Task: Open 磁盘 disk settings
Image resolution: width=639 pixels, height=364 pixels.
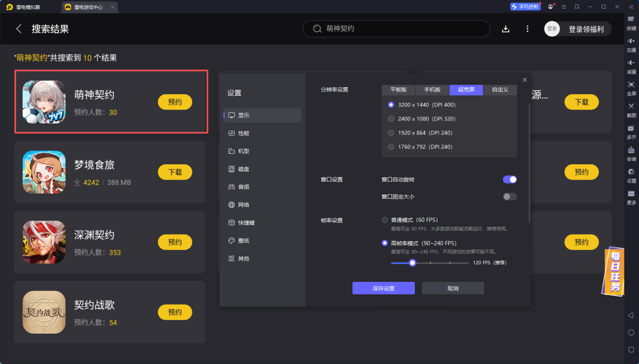Action: click(x=262, y=169)
